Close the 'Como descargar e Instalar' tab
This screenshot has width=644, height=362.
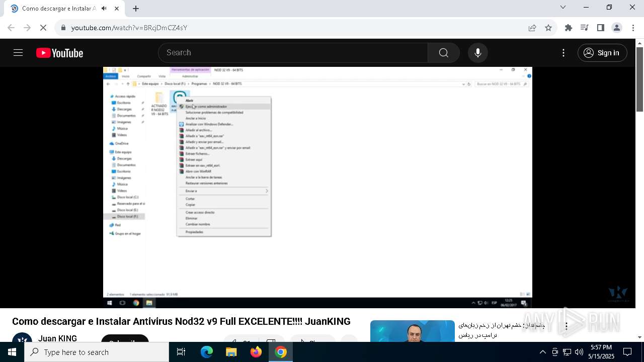point(117,9)
